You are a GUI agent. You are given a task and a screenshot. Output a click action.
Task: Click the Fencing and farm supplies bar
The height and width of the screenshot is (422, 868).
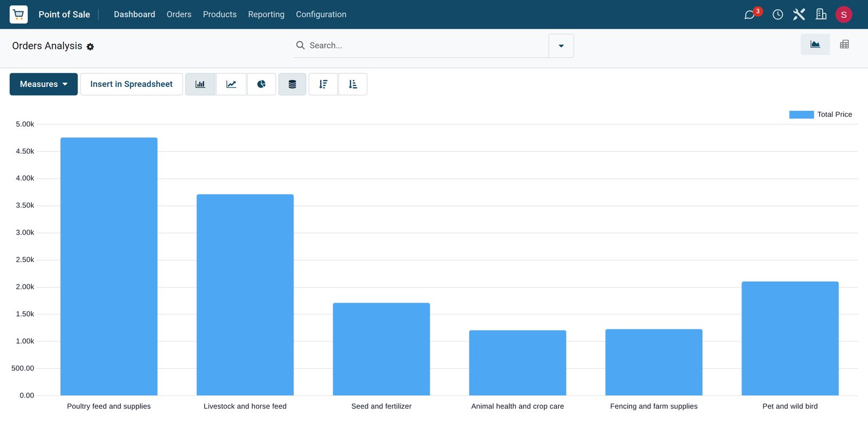tap(654, 362)
